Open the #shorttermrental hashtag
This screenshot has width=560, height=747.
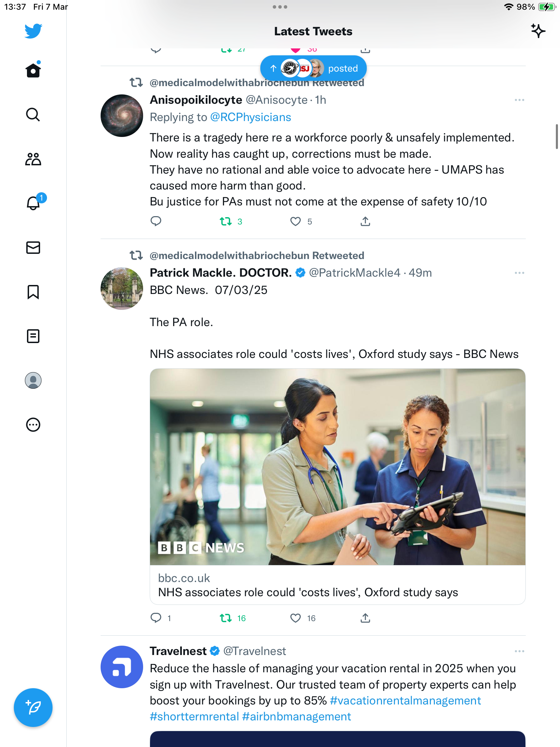(194, 717)
